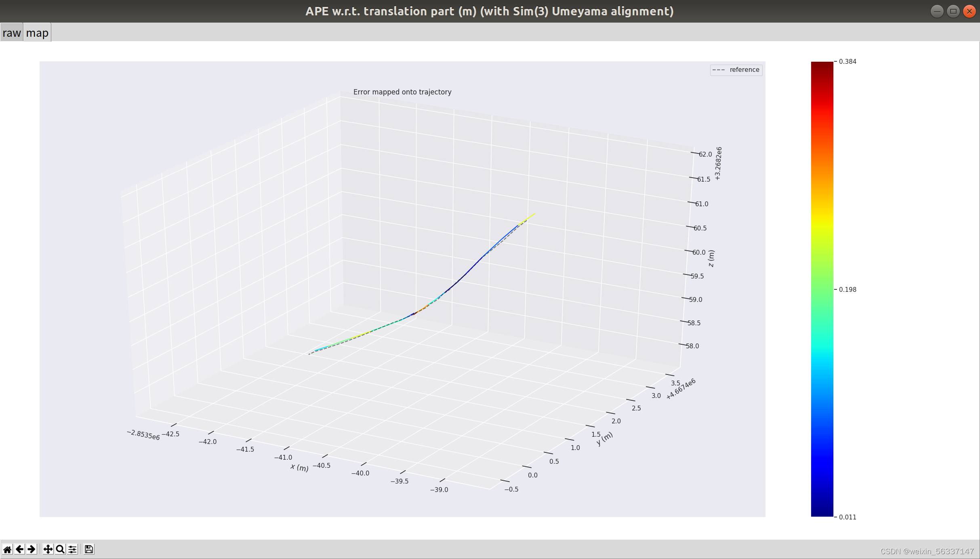
Task: Click the 'Error mapped onto trajectory' title
Action: point(402,92)
